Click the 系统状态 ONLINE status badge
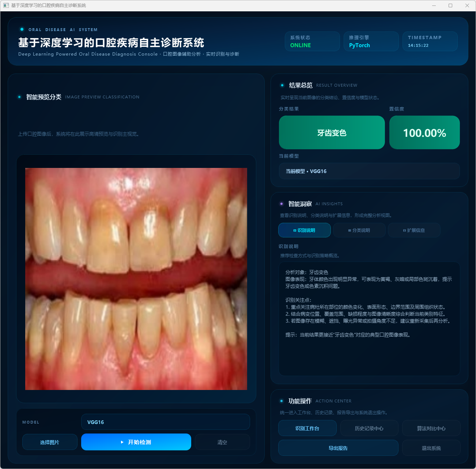476x469 pixels. [x=312, y=41]
